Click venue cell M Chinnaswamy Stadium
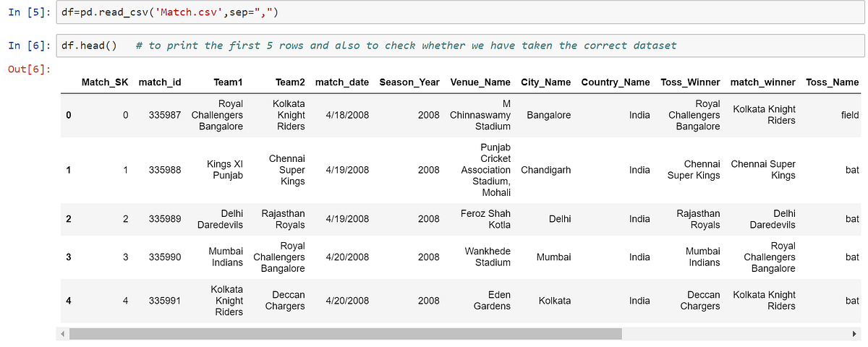The height and width of the screenshot is (347, 868). click(x=480, y=115)
